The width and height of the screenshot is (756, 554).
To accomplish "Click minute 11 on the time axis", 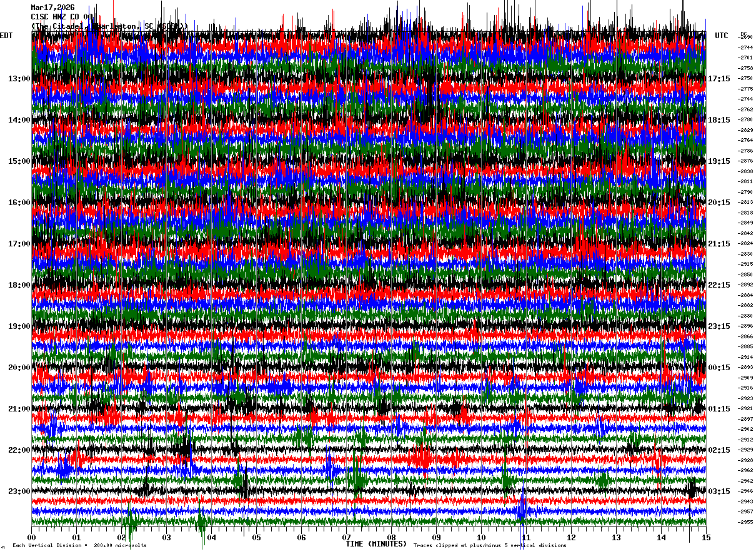I will [526, 538].
